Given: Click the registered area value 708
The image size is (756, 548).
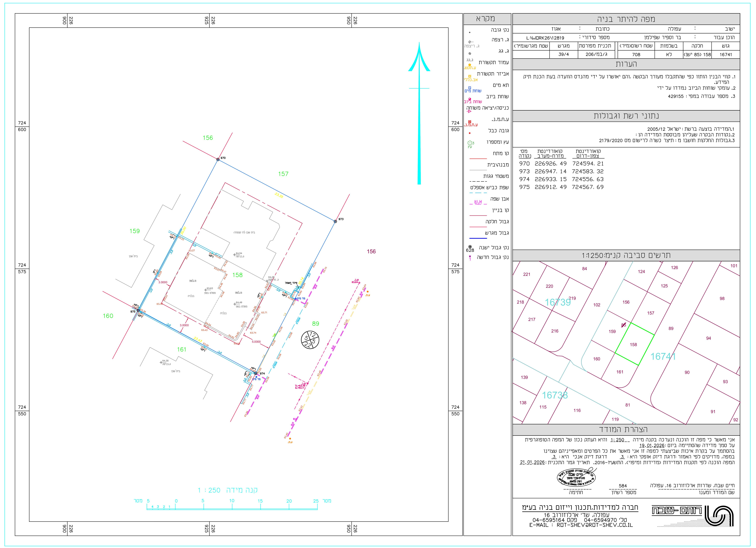Looking at the screenshot, I should [636, 55].
